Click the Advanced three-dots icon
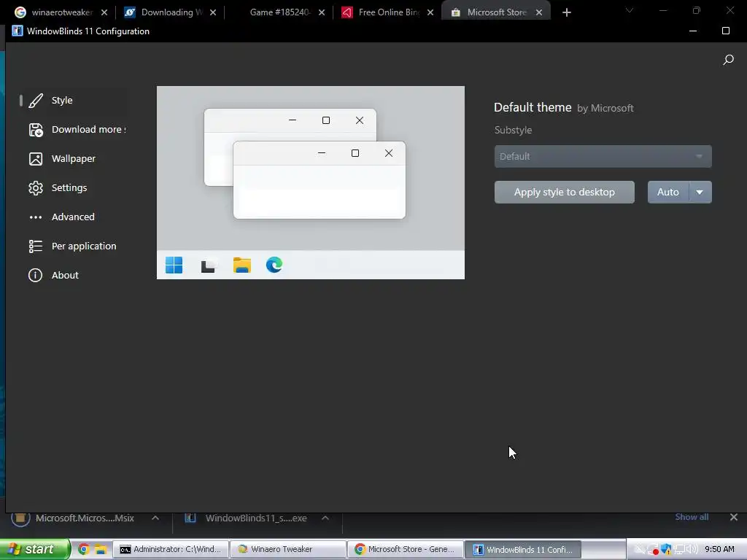 coord(36,217)
